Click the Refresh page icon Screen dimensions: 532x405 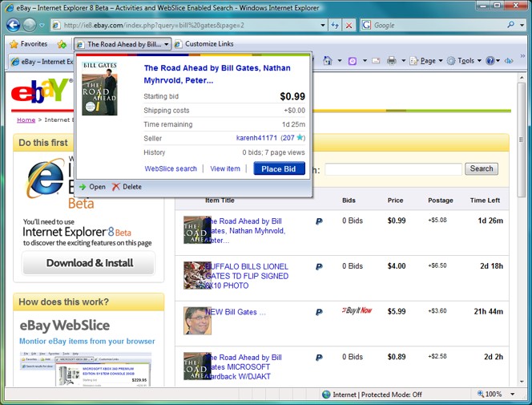(x=335, y=25)
